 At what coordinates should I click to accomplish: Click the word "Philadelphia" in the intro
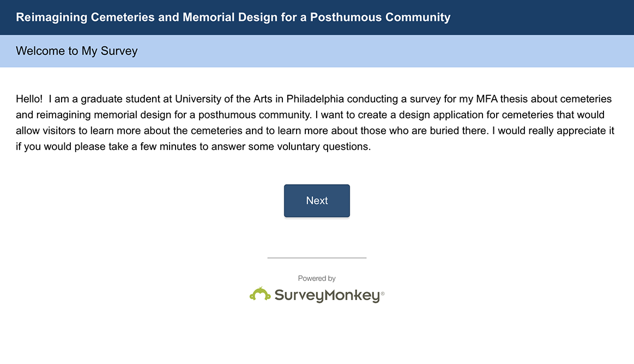pyautogui.click(x=315, y=99)
